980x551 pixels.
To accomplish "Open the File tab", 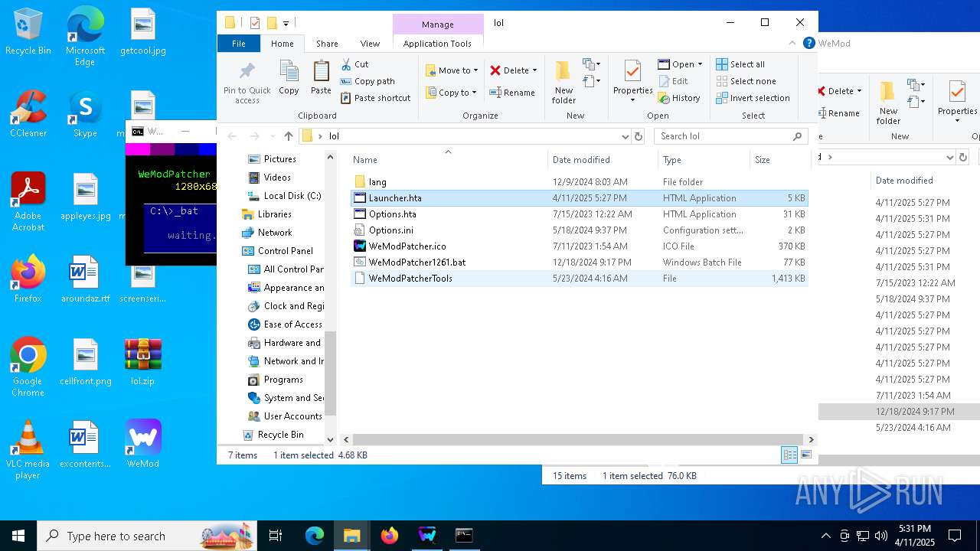I will 239,44.
